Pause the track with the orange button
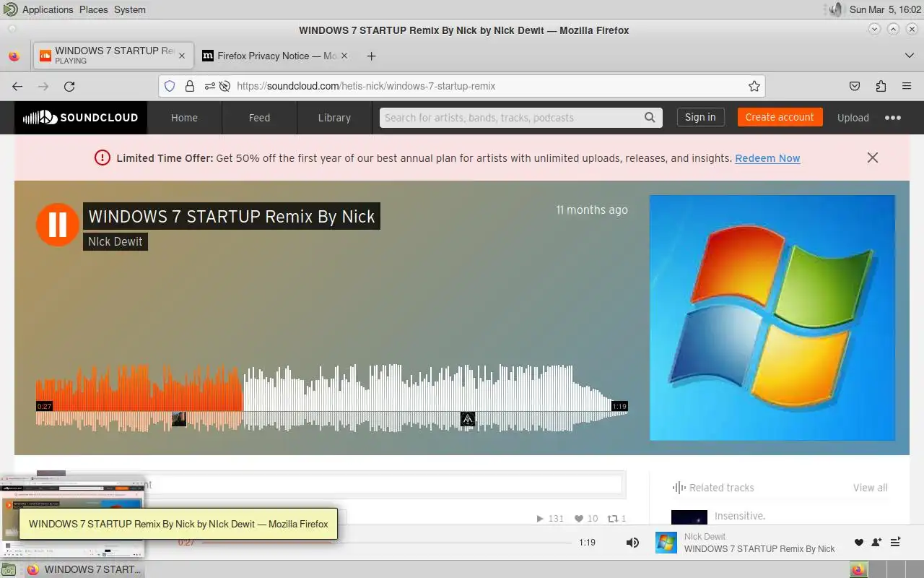 coord(58,225)
